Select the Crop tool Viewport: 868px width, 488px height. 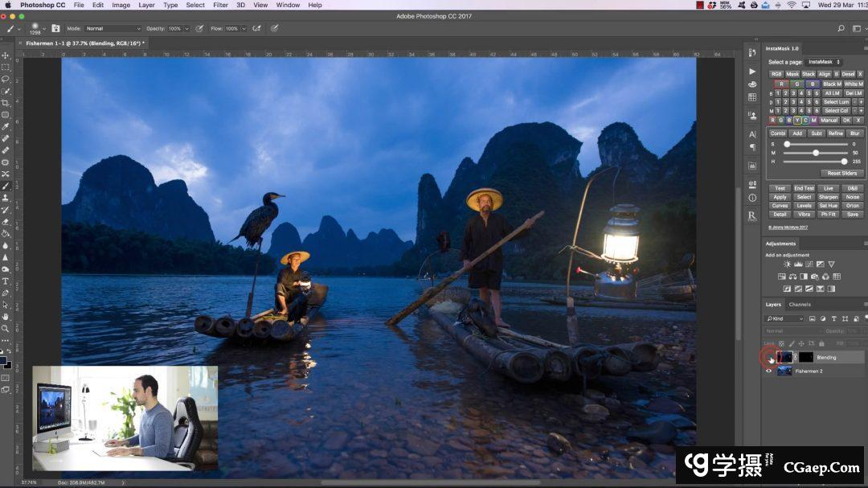(6, 103)
